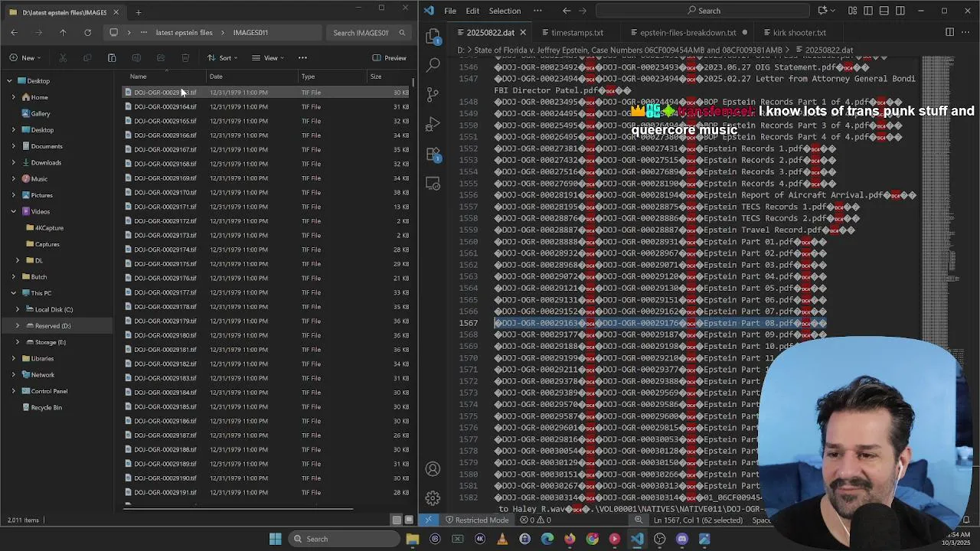This screenshot has width=980, height=551.
Task: Switch to large thumbnails view in Explorer status bar
Action: click(409, 520)
